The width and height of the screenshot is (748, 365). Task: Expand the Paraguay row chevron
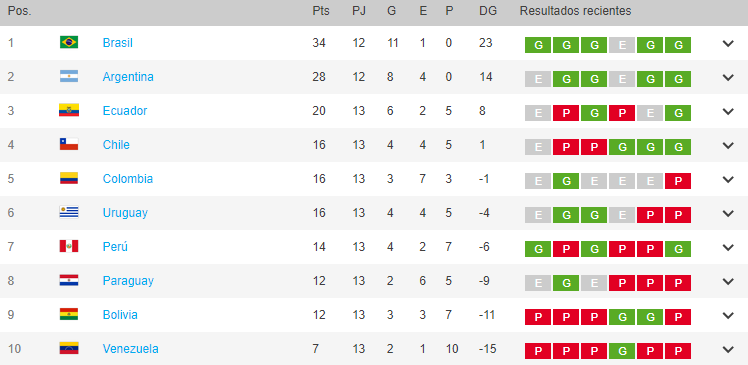727,282
